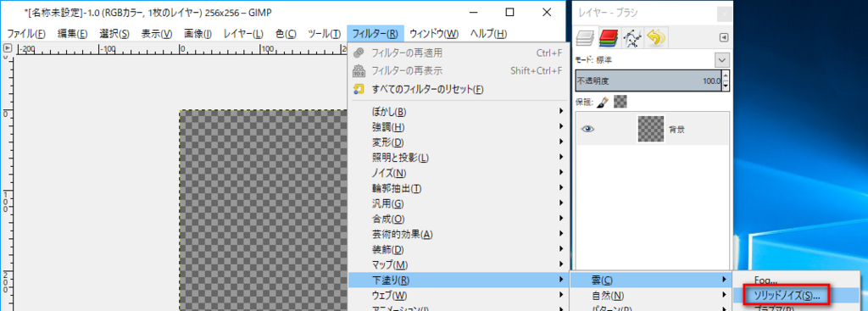
Task: Toggle lock pixels paintbrush icon
Action: pos(603,102)
